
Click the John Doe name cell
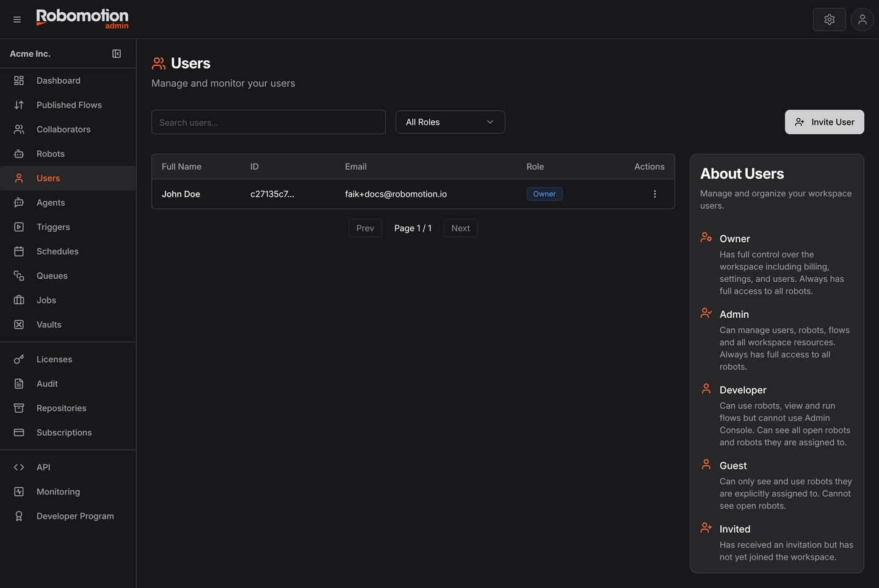click(x=181, y=194)
